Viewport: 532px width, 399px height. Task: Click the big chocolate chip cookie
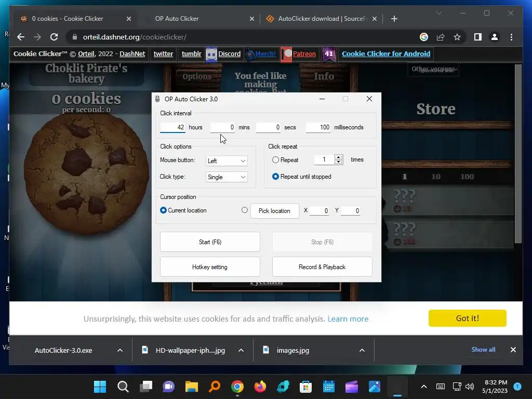tap(87, 174)
